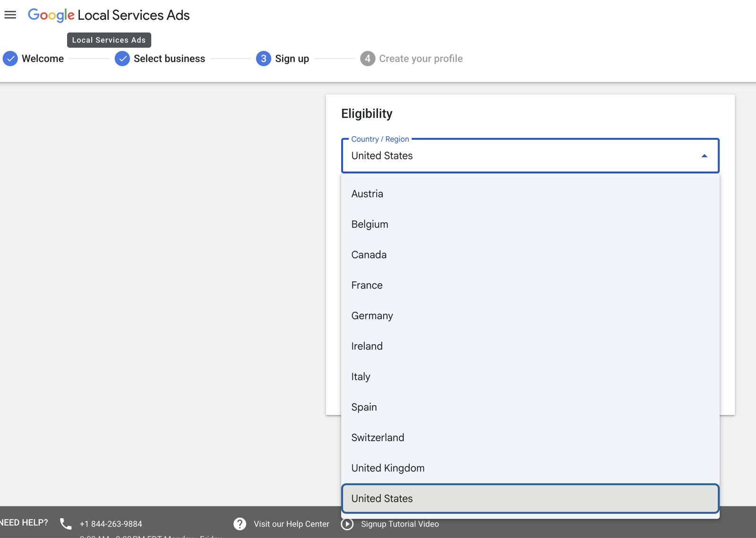Select Italy from the country list
The width and height of the screenshot is (756, 538).
coord(530,376)
